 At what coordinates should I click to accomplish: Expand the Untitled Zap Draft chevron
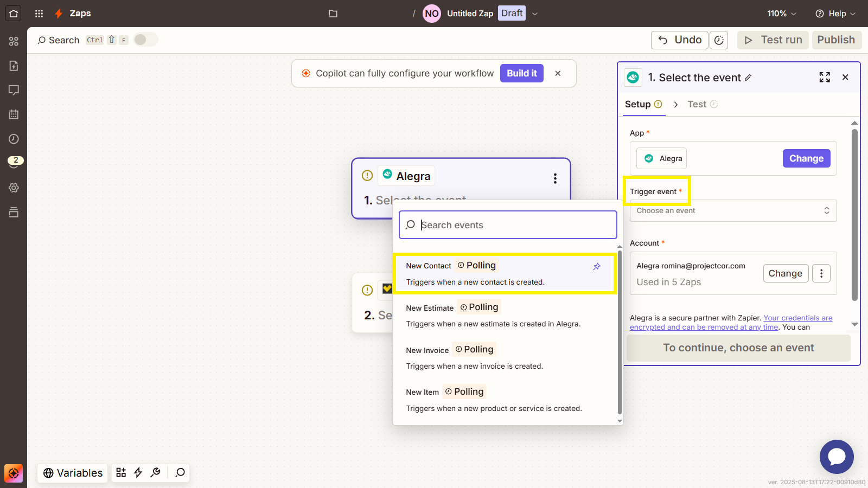[x=535, y=14]
